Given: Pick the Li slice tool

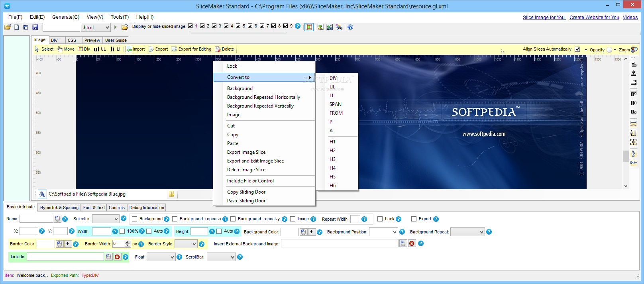Looking at the screenshot, I should (x=116, y=49).
